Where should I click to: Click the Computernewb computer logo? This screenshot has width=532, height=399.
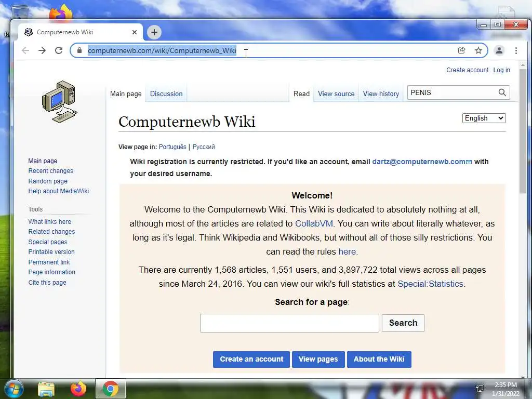(x=60, y=101)
